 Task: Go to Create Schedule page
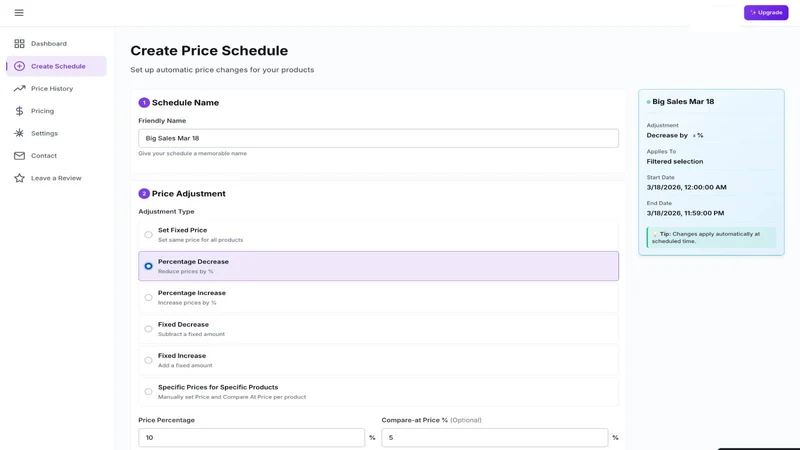(x=56, y=66)
